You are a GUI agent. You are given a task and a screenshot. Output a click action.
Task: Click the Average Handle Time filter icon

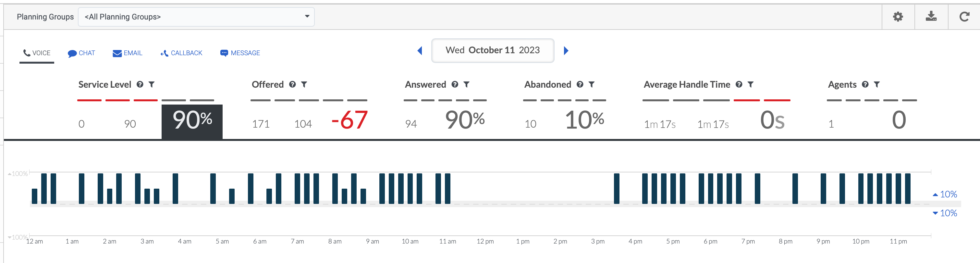pyautogui.click(x=751, y=84)
